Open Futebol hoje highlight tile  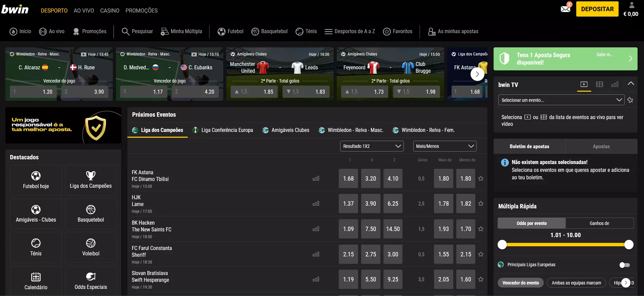click(x=36, y=180)
